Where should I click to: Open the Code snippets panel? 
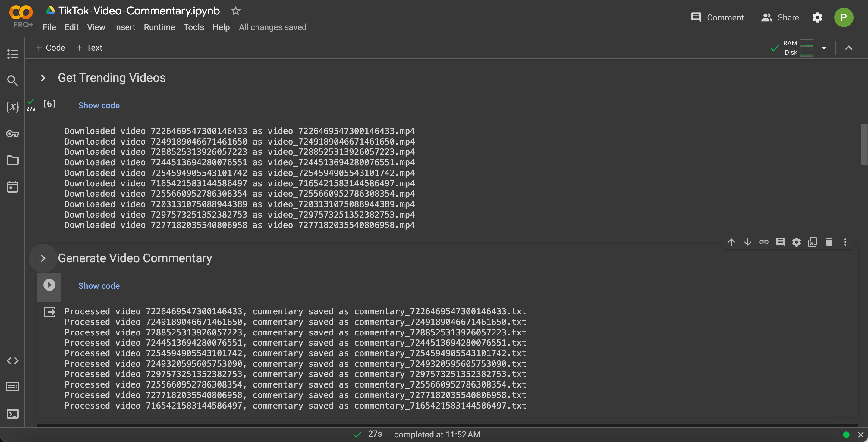pyautogui.click(x=12, y=360)
